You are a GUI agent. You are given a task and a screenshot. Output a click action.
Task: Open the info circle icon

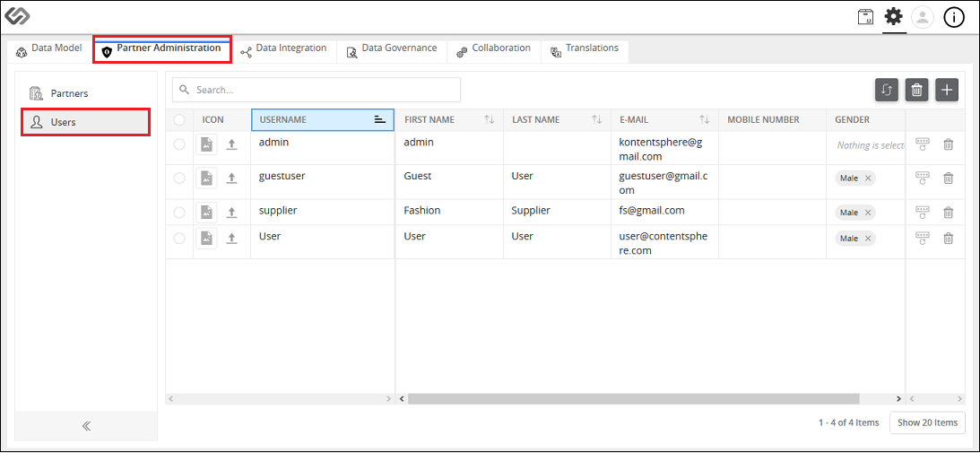(x=954, y=18)
